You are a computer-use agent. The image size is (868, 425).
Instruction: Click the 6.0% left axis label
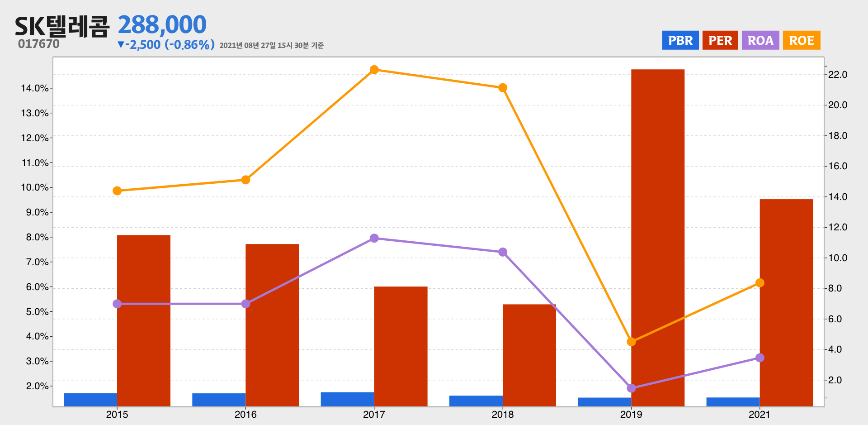pos(37,287)
